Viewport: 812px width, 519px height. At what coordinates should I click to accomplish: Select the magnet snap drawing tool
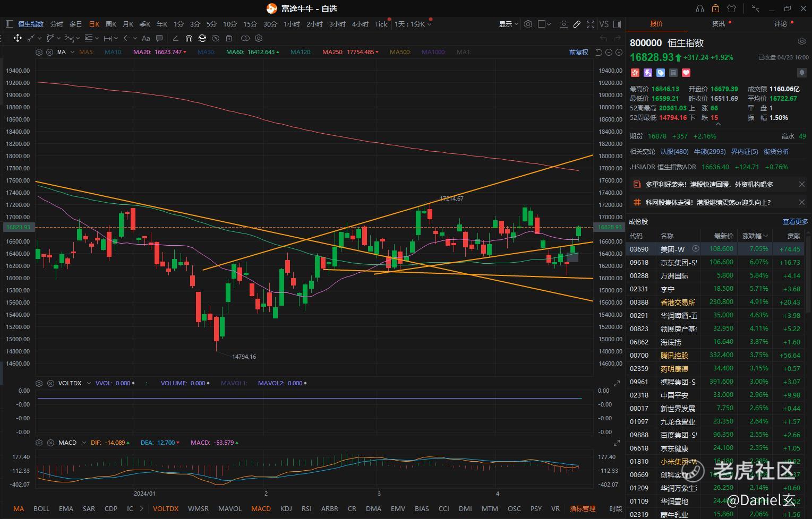[189, 38]
